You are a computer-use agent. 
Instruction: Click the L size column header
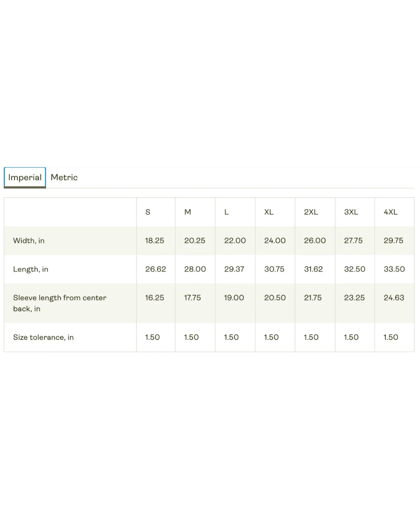226,212
